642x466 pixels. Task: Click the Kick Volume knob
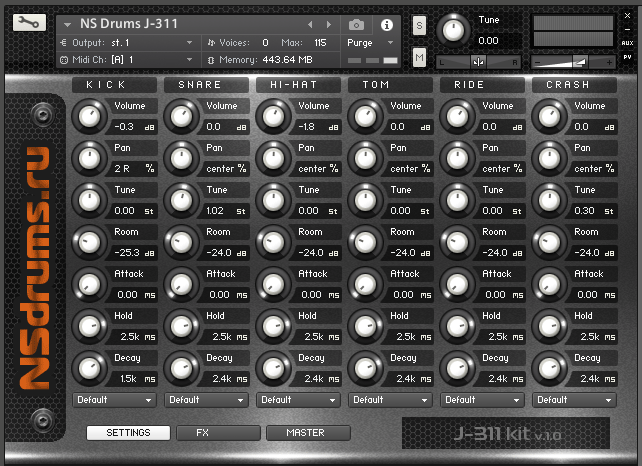point(89,118)
